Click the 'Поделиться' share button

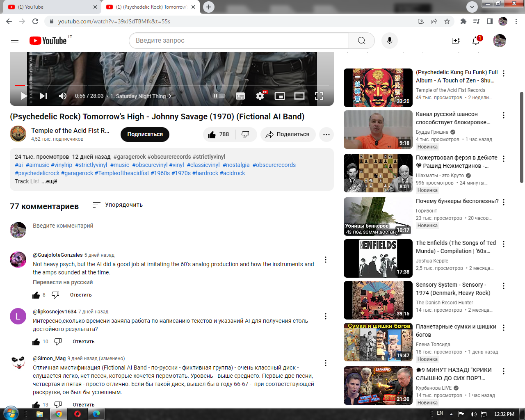[288, 135]
